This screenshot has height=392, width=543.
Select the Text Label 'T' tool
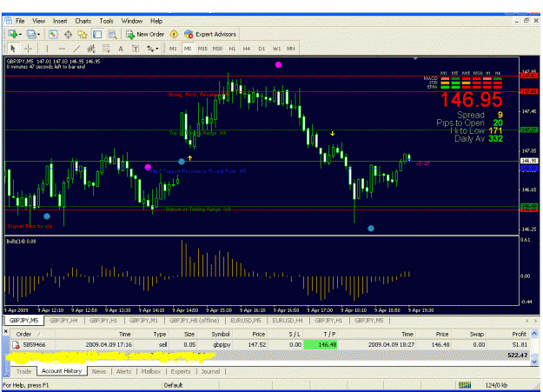tap(136, 49)
